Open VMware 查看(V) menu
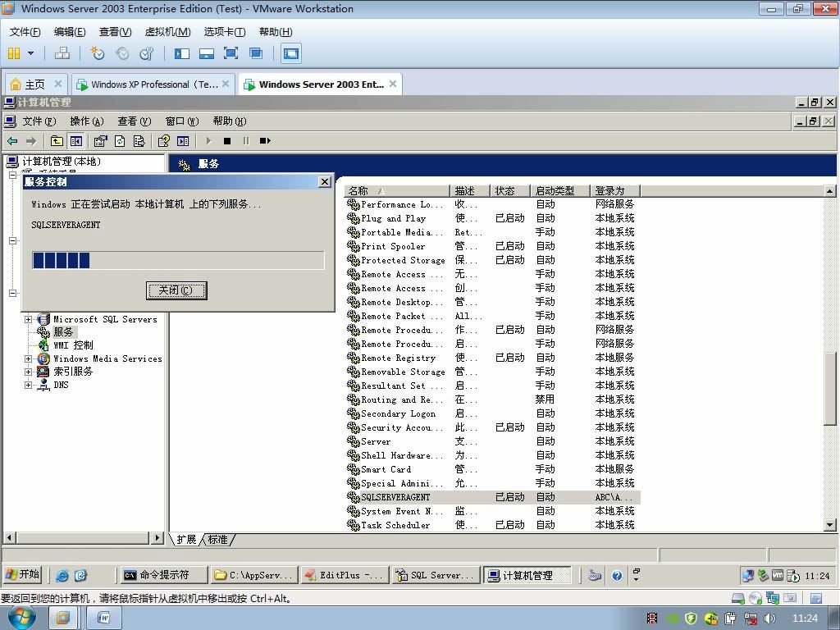Image resolution: width=840 pixels, height=630 pixels. coord(115,32)
